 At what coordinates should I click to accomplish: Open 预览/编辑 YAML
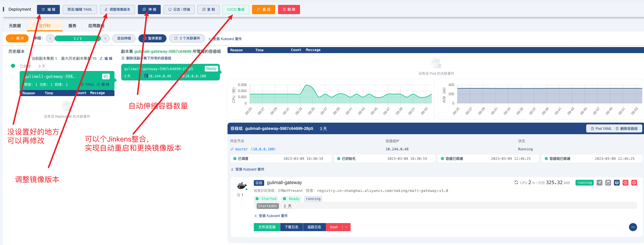(80, 10)
